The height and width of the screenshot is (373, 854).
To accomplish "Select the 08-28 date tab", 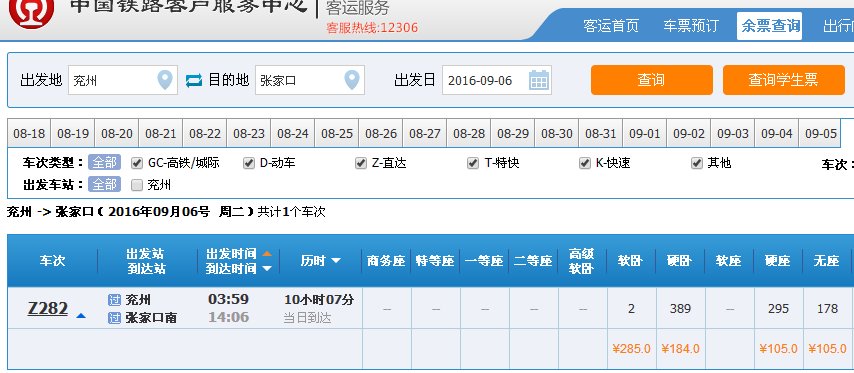I will point(469,133).
